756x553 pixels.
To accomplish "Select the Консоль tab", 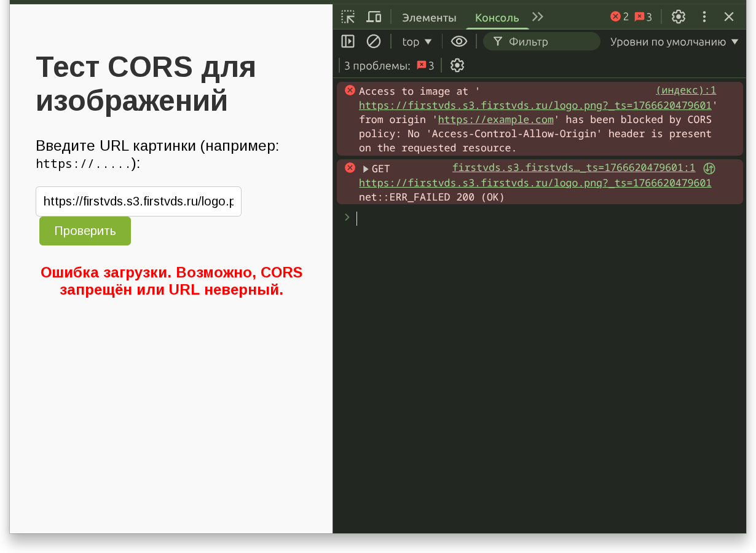I will pos(497,17).
